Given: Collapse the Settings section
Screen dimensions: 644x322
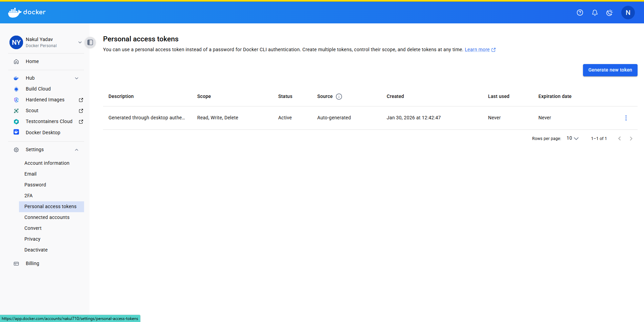Looking at the screenshot, I should [x=77, y=149].
